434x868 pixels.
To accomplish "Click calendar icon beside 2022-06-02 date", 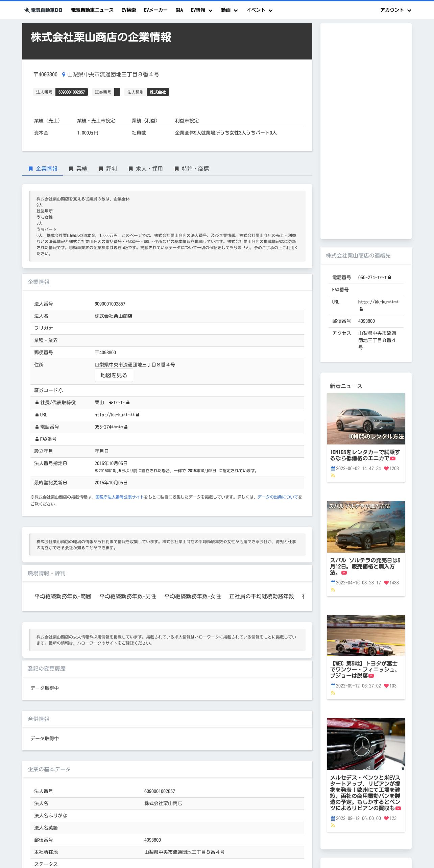I will click(333, 468).
